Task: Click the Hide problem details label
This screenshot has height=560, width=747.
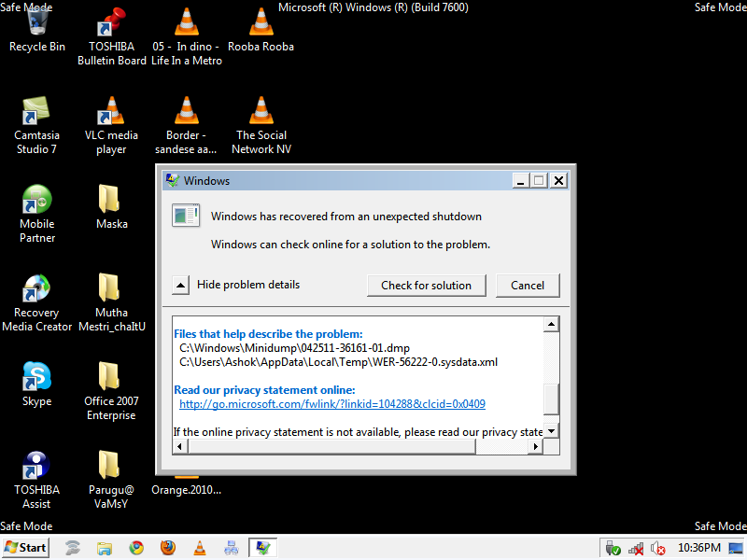Action: pos(248,285)
